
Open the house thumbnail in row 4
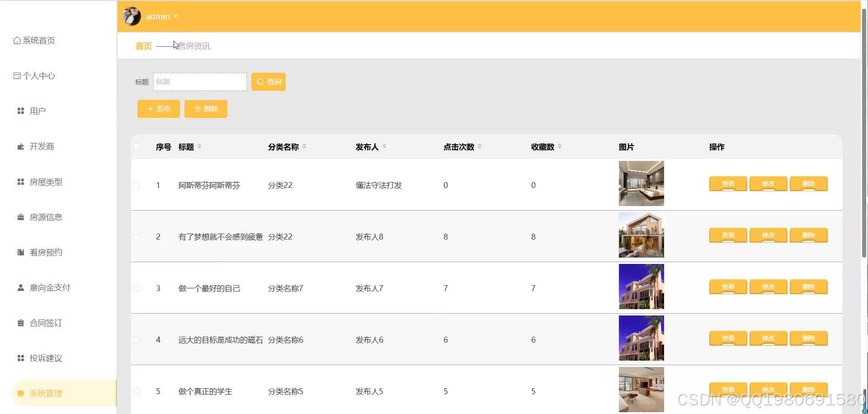point(642,338)
